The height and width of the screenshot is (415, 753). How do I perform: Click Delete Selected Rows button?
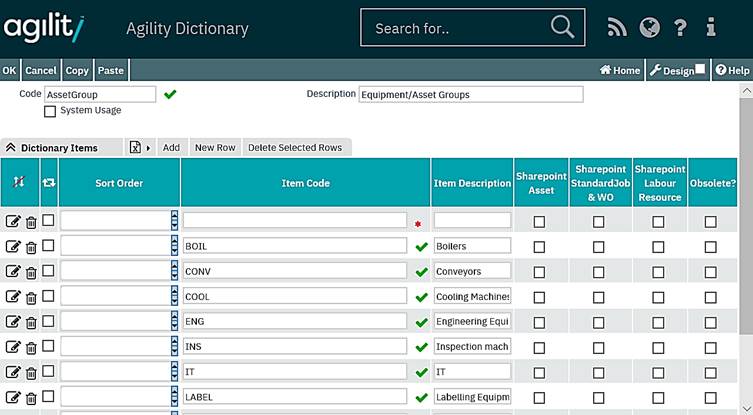[x=294, y=148]
